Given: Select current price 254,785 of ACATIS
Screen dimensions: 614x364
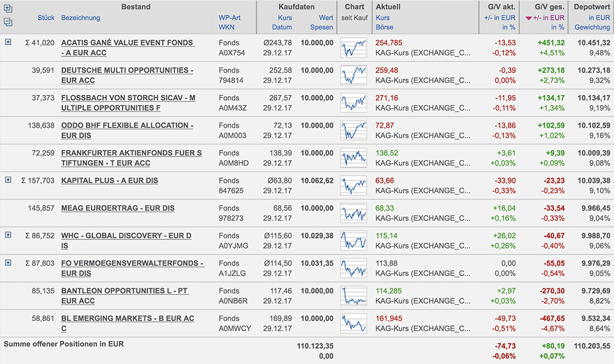Looking at the screenshot, I should point(389,43).
